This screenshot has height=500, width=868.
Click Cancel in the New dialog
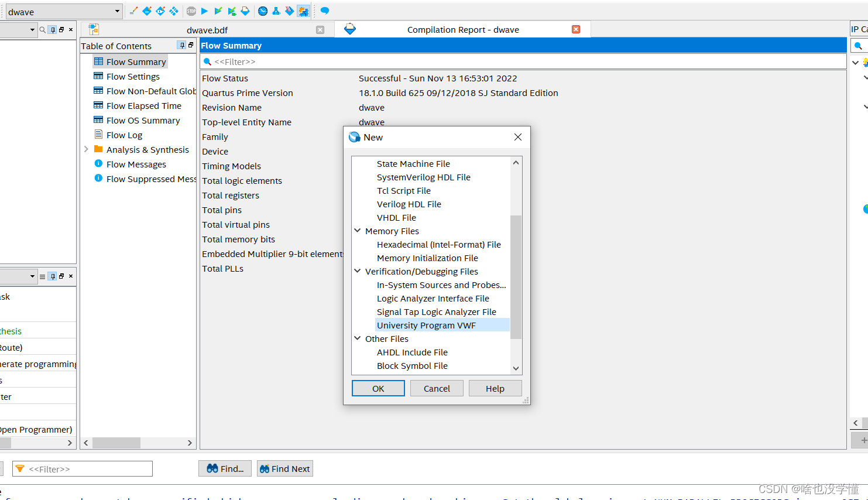coord(437,388)
